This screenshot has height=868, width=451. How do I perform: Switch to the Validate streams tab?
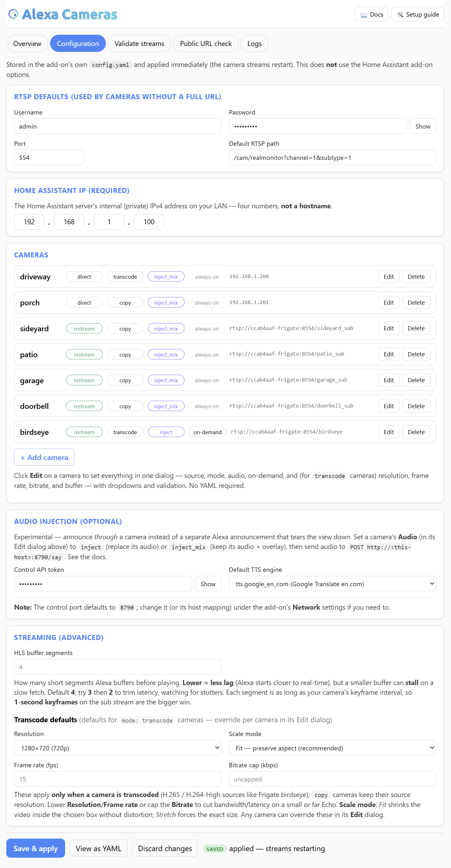(x=139, y=43)
